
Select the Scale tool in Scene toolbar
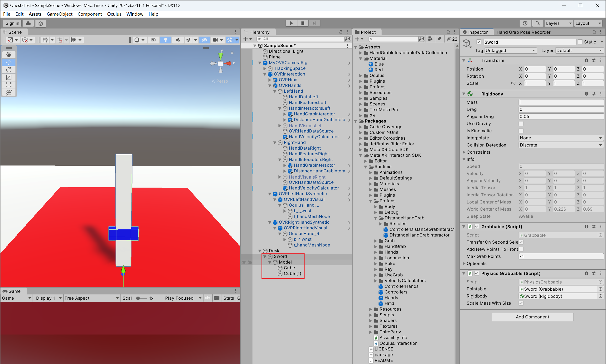(9, 77)
